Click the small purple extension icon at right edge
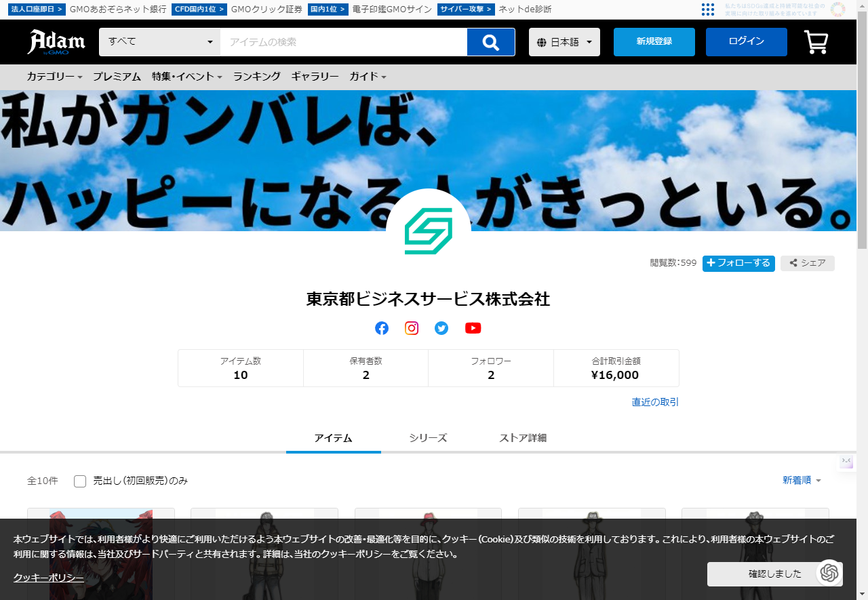Image resolution: width=868 pixels, height=600 pixels. pos(846,462)
